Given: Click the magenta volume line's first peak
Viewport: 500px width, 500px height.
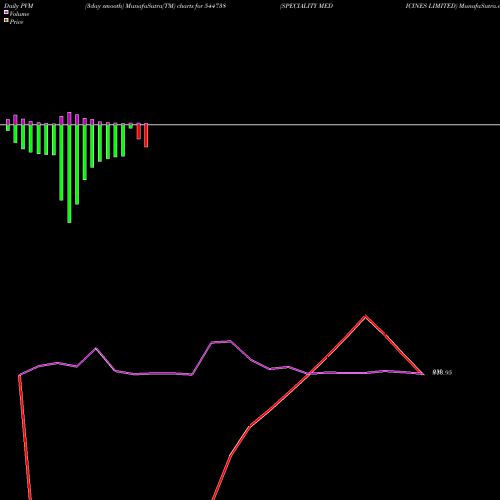Looking at the screenshot, I should [96, 348].
